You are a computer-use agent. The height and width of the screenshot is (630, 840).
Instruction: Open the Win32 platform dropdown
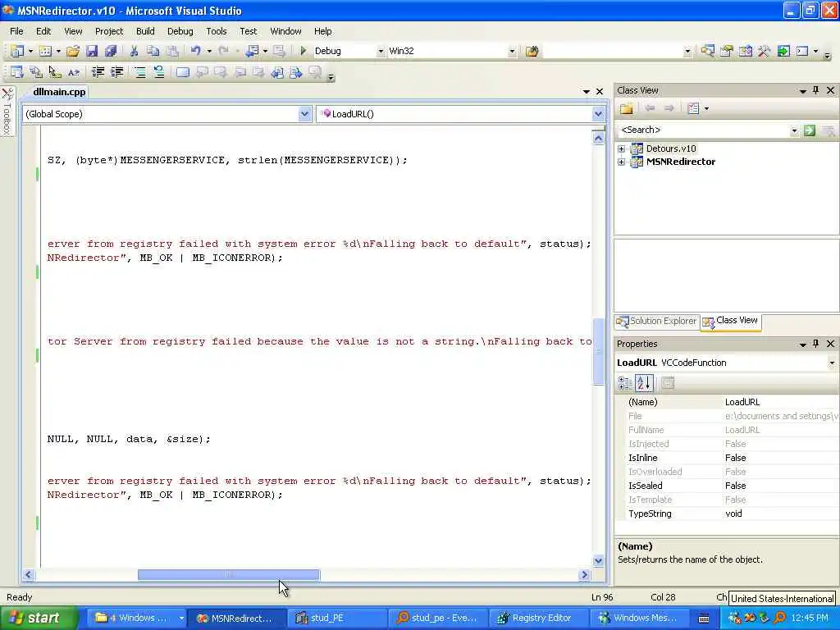[x=512, y=52]
